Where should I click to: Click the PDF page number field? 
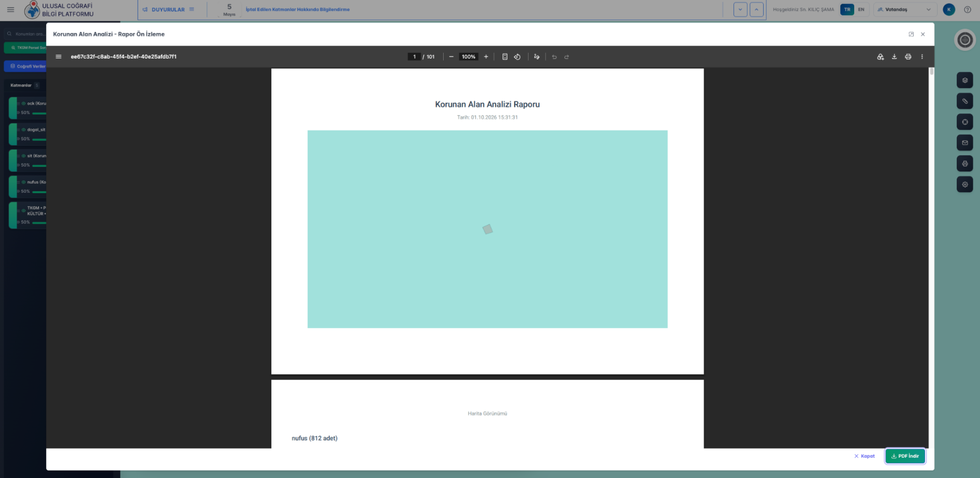pyautogui.click(x=414, y=57)
